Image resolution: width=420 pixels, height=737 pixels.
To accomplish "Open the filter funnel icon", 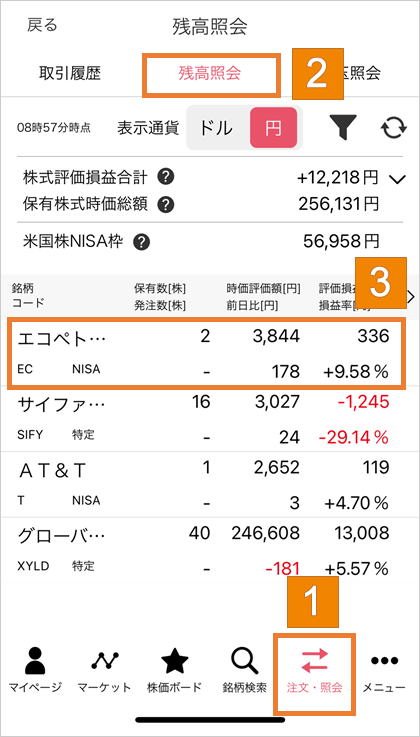I will [x=343, y=128].
